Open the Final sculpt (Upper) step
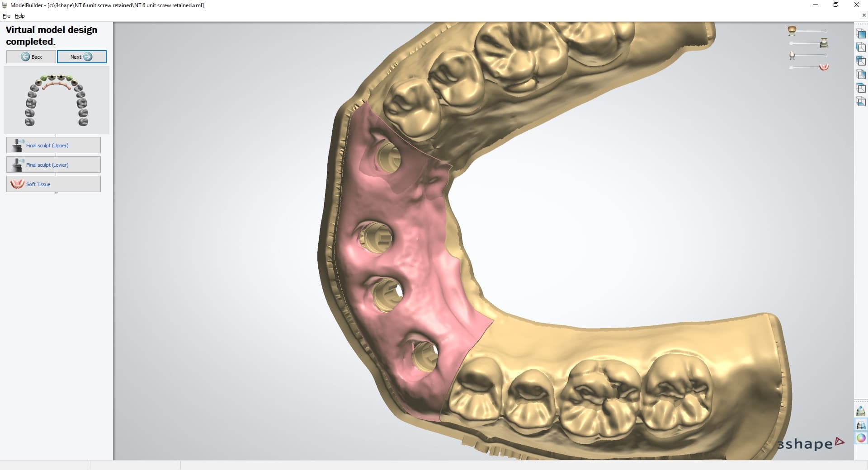This screenshot has width=868, height=470. coord(53,145)
